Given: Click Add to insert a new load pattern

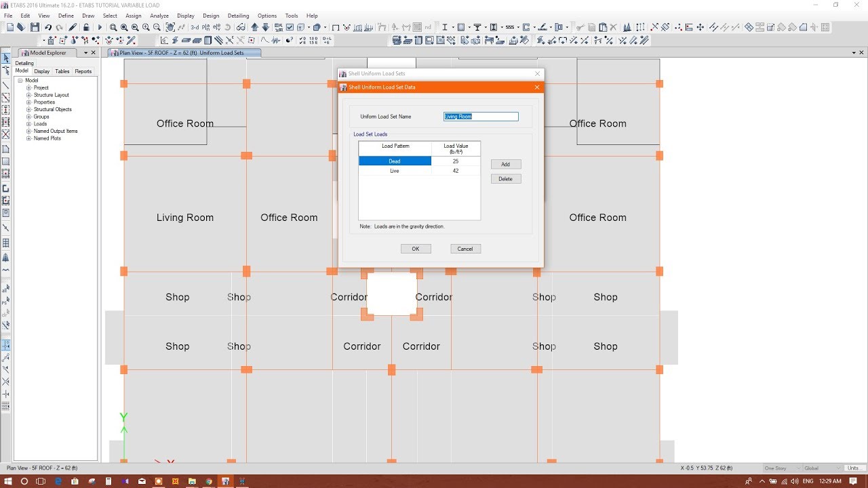Looking at the screenshot, I should (505, 163).
